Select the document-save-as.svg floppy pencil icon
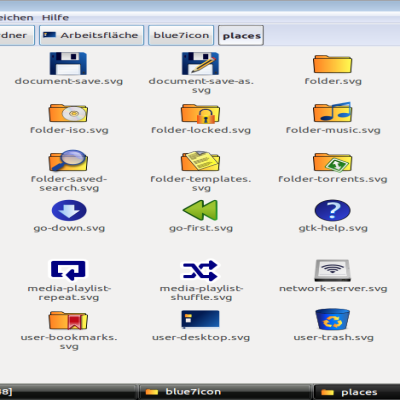 (x=200, y=63)
